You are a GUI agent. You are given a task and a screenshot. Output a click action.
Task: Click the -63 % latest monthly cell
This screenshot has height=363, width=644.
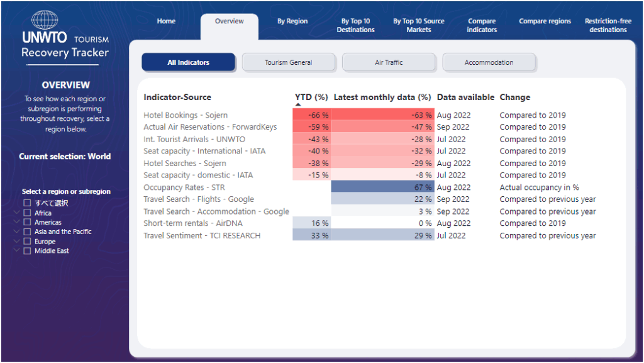pyautogui.click(x=383, y=115)
